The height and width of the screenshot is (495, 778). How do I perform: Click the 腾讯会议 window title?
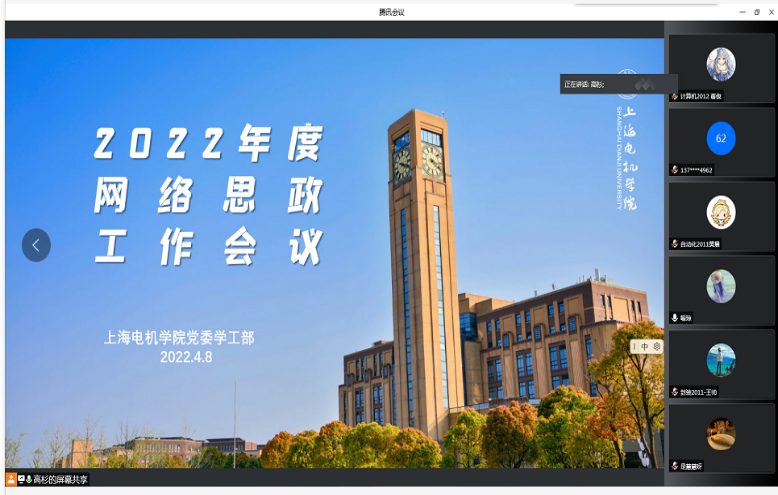pos(391,12)
